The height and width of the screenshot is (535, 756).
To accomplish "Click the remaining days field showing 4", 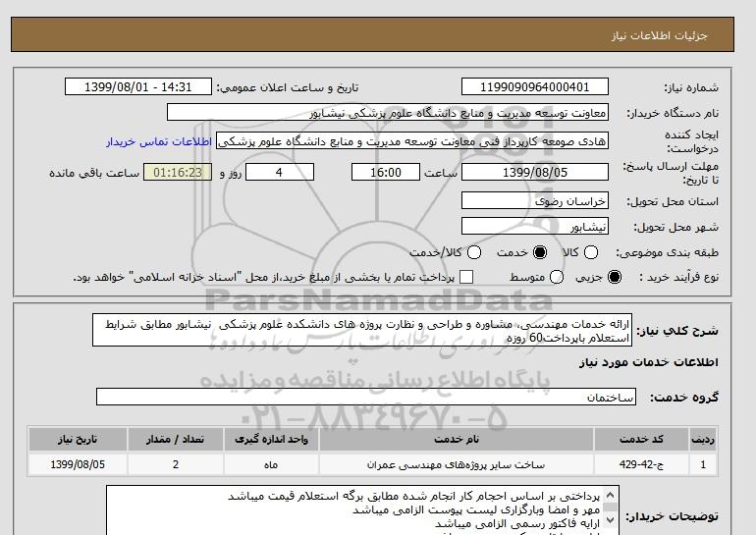I will [x=280, y=172].
